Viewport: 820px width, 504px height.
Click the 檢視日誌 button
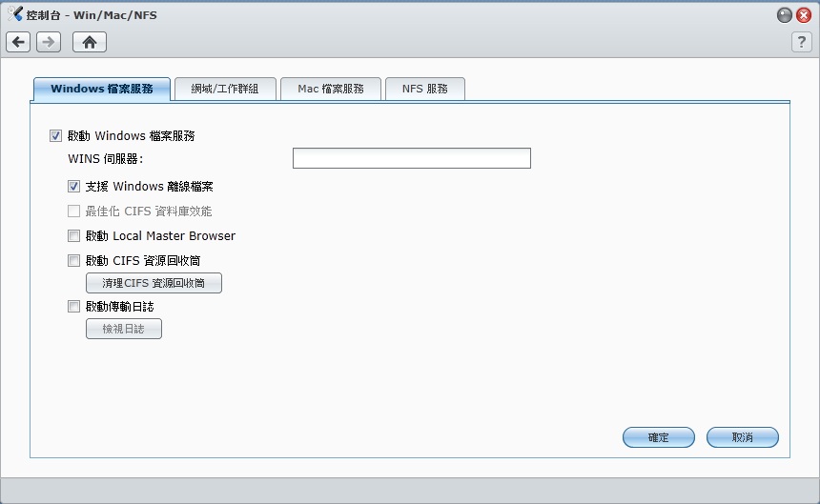(x=124, y=329)
